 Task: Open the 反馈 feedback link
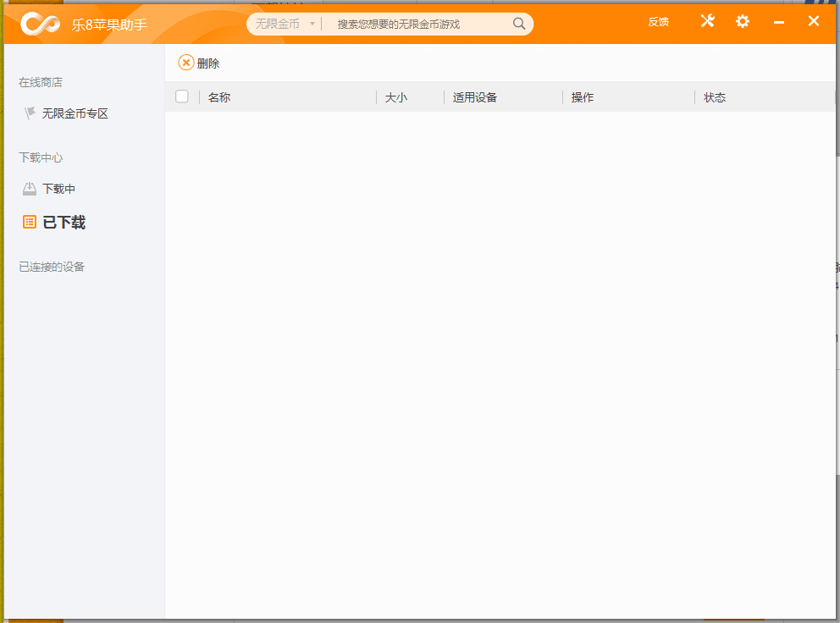[658, 22]
